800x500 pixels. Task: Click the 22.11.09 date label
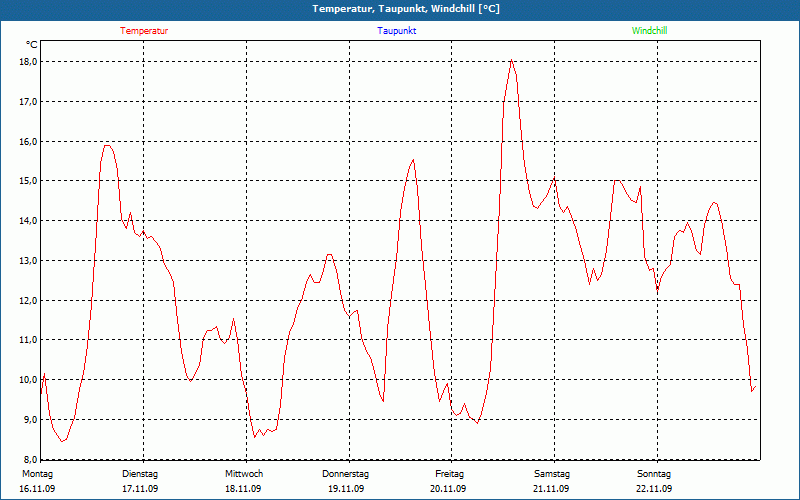coord(654,489)
